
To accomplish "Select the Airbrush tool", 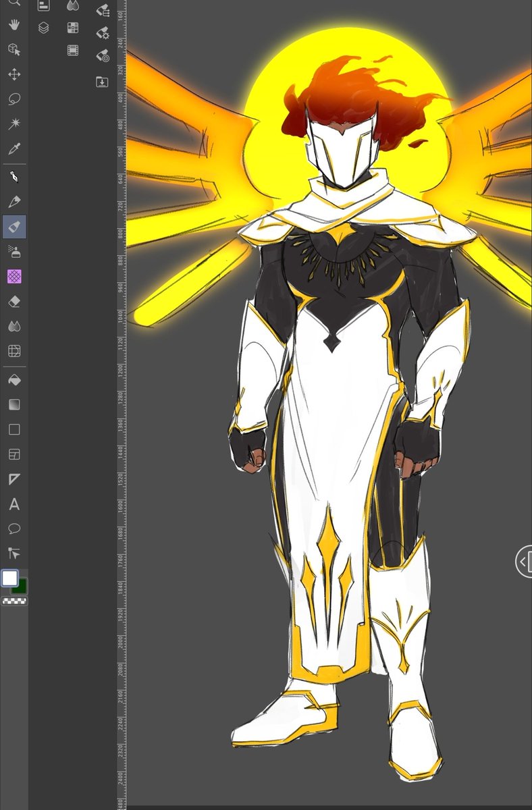I will (x=14, y=251).
